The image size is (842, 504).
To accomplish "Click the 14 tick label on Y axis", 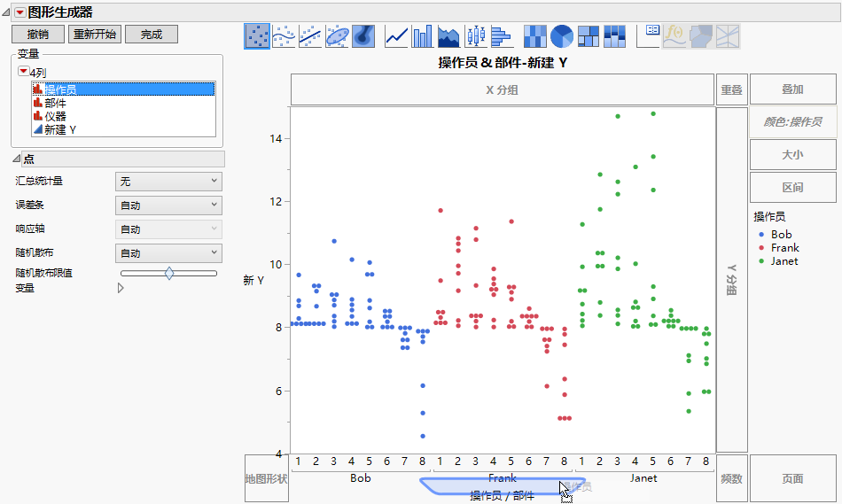I will point(276,138).
